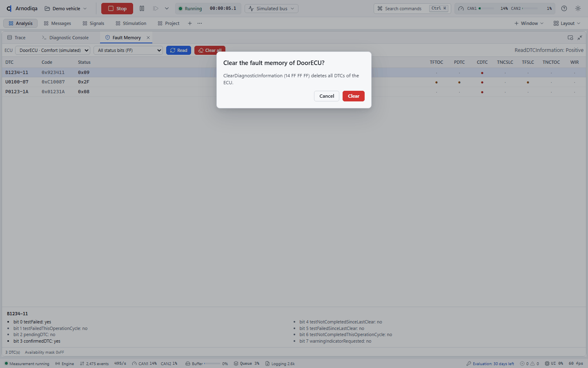This screenshot has width=588, height=368.
Task: Open the Layout dropdown menu
Action: [x=567, y=23]
